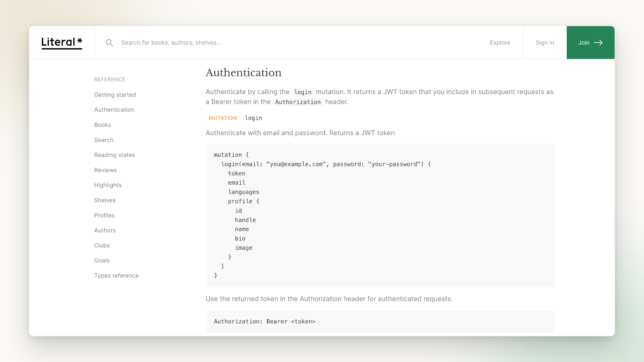
Task: Click the 'token' field in code
Action: (x=237, y=174)
